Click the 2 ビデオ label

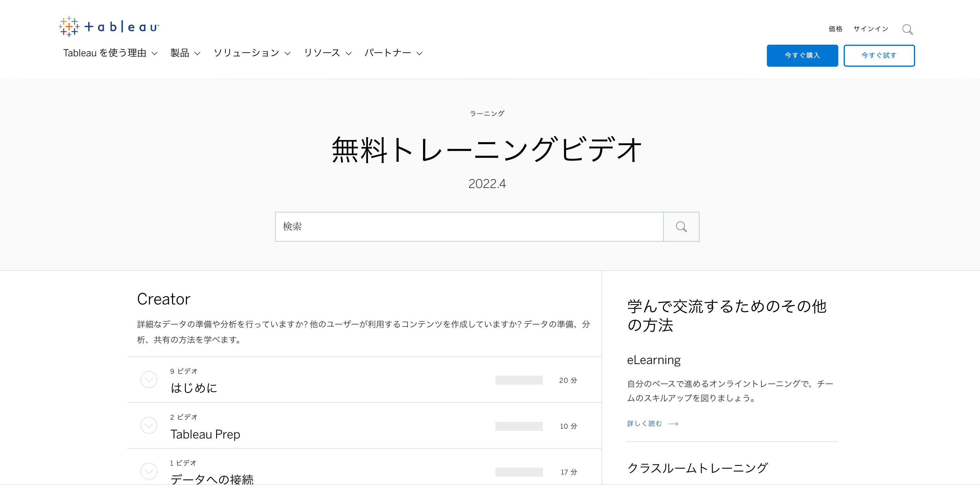[184, 417]
